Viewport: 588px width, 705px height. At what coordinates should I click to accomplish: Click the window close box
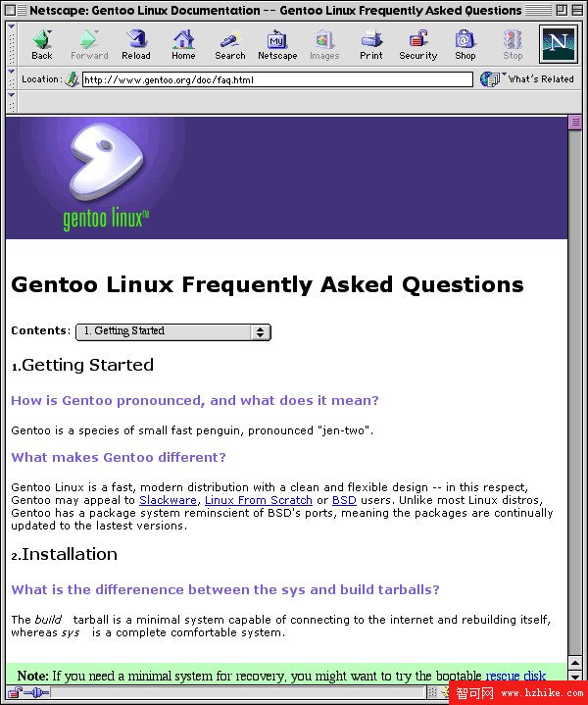(11, 10)
